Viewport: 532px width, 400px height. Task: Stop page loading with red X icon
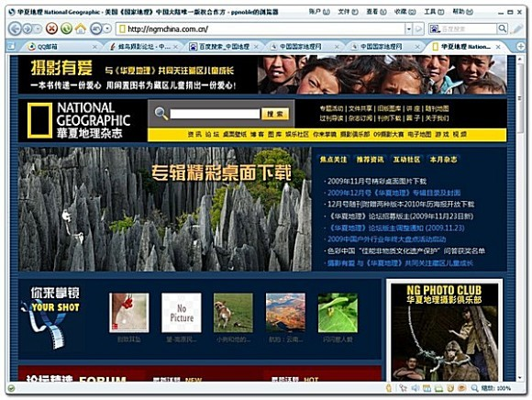tap(51, 28)
